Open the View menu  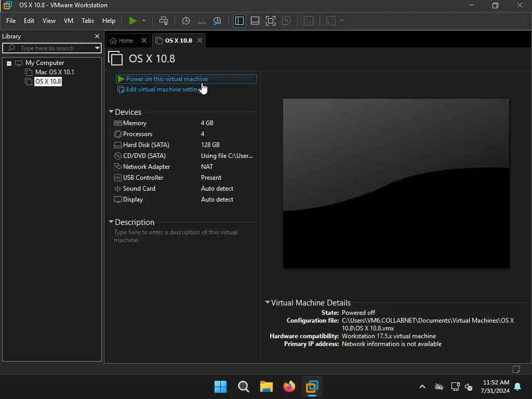tap(49, 21)
